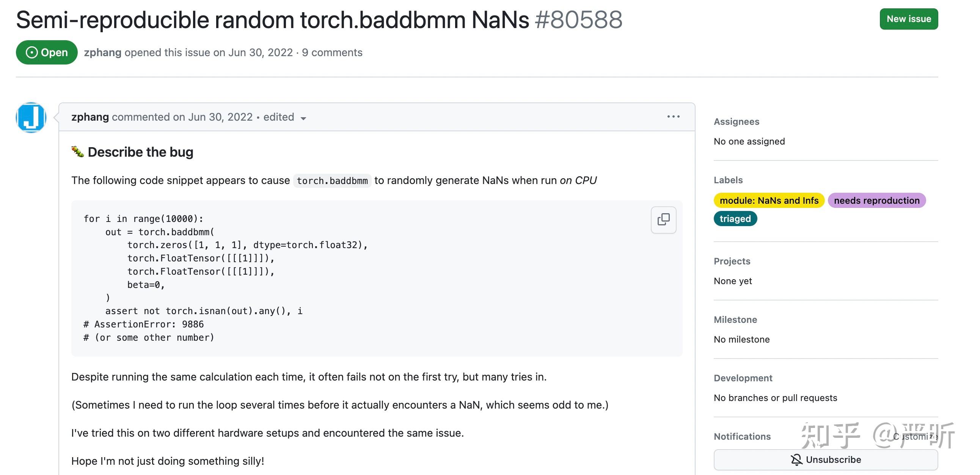Click the code line 'out = torch.baddbmm('
The height and width of the screenshot is (475, 980).
click(x=160, y=232)
